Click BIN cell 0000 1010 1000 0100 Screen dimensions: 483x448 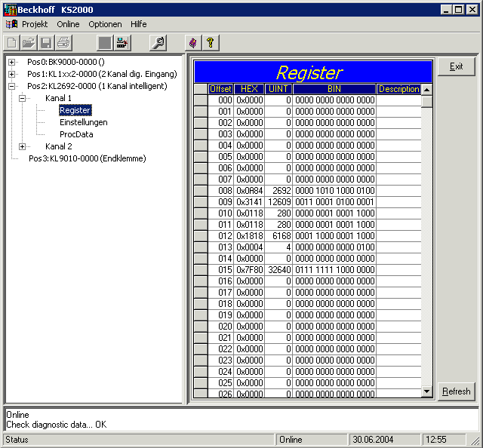tap(334, 191)
